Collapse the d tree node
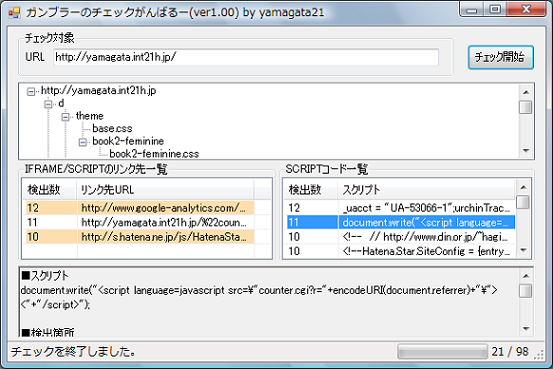 (x=48, y=104)
